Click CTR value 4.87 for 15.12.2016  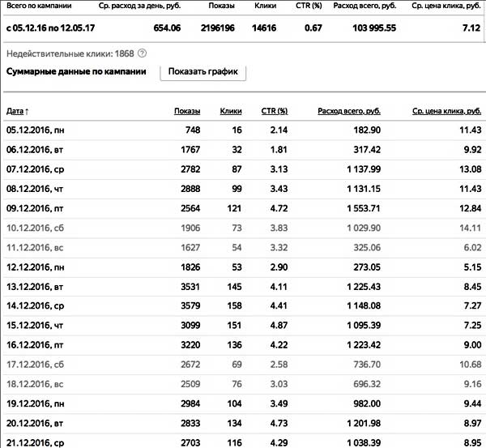pyautogui.click(x=279, y=326)
